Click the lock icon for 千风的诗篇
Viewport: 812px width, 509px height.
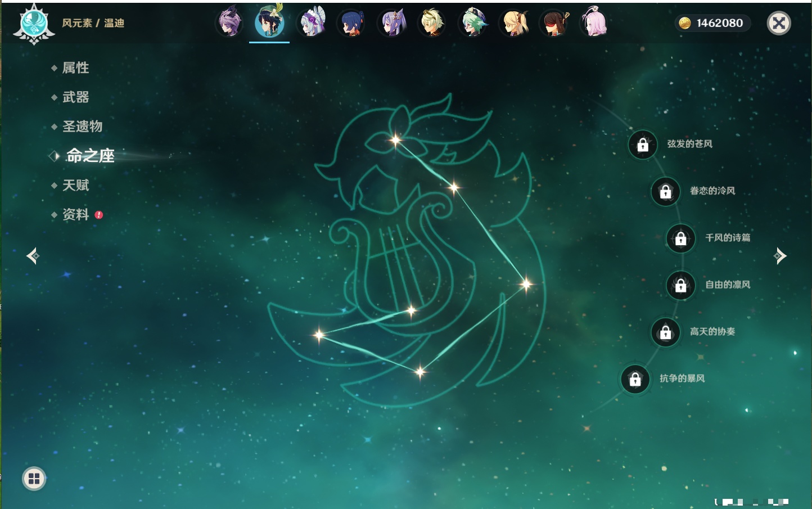680,238
